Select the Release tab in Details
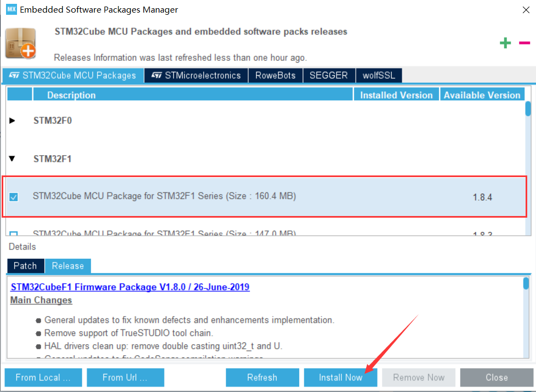The image size is (536, 392). 67,265
